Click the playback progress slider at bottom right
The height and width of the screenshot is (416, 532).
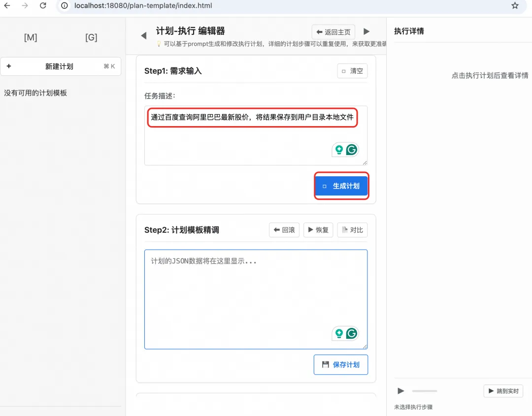point(424,390)
